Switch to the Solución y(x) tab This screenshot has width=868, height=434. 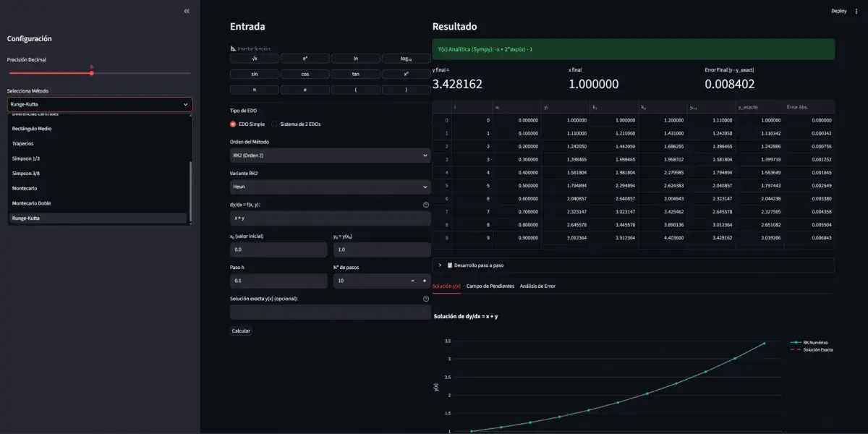(446, 286)
